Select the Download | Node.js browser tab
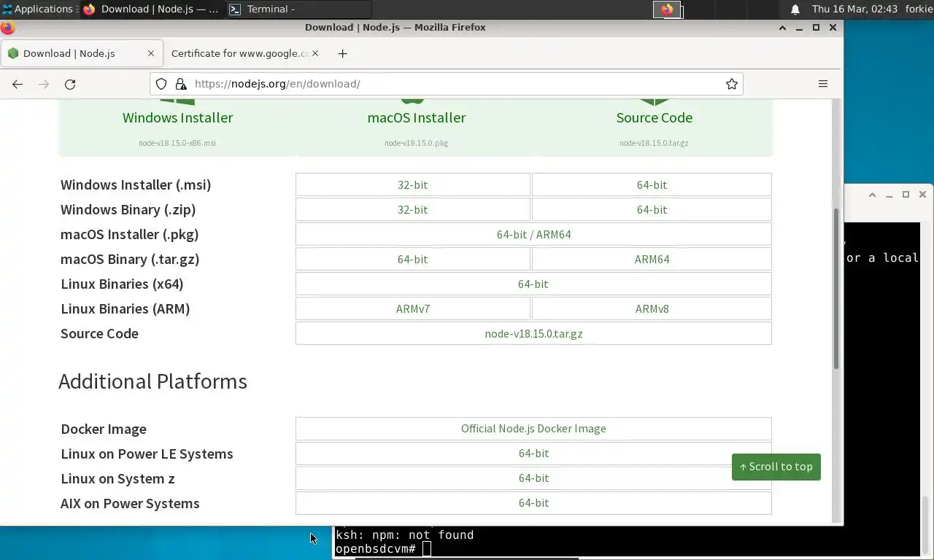 tap(81, 53)
